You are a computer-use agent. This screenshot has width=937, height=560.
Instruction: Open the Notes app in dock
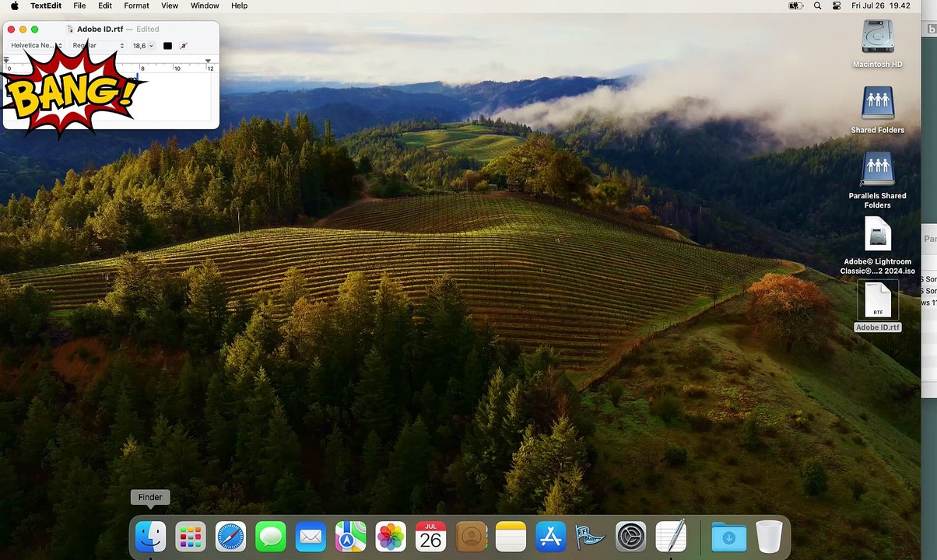pos(511,537)
